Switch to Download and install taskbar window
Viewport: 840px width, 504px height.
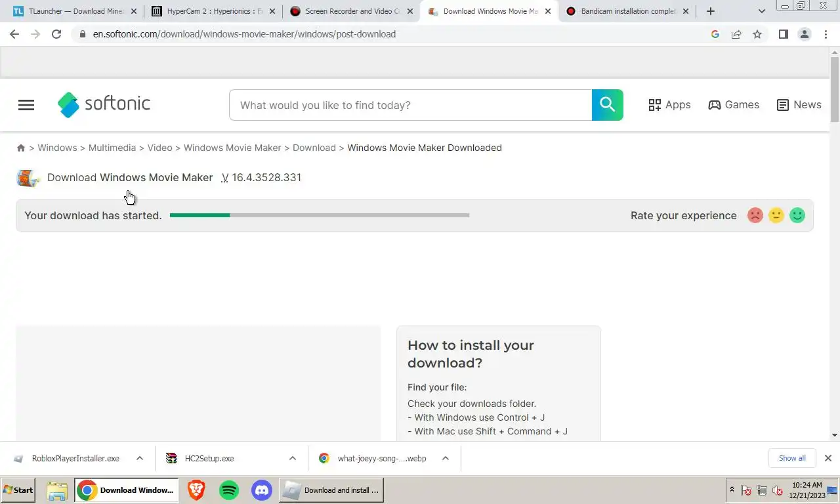point(331,490)
